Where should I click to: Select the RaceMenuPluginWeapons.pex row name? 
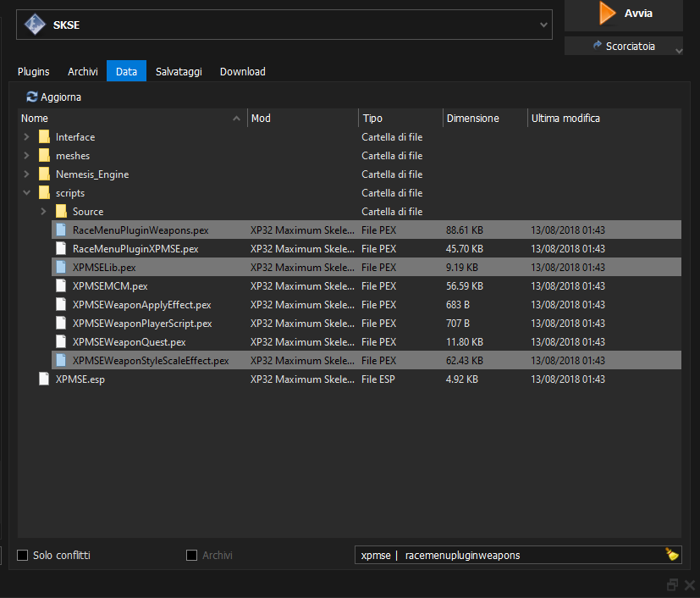tap(141, 230)
